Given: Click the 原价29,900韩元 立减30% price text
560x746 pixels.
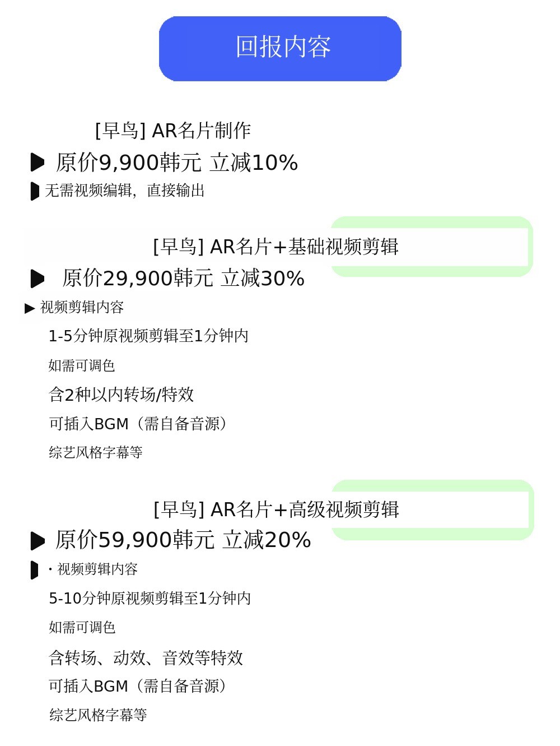Looking at the screenshot, I should pyautogui.click(x=183, y=279).
